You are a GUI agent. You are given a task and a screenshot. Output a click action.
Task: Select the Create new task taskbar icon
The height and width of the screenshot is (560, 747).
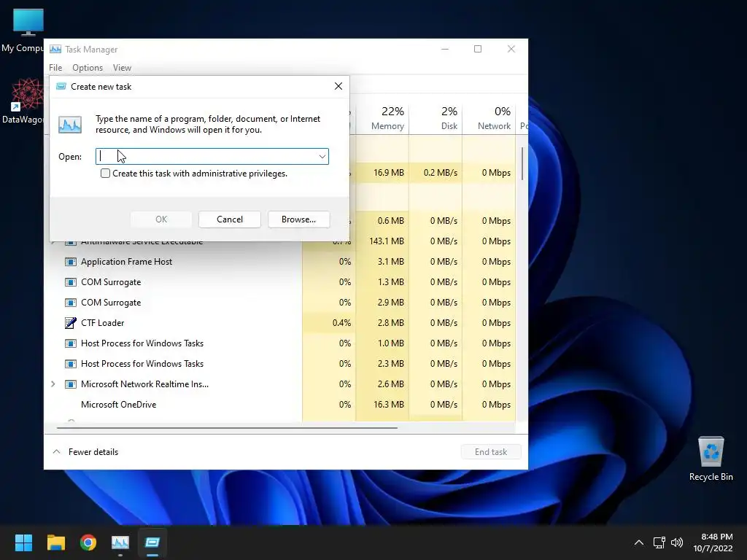tap(152, 542)
